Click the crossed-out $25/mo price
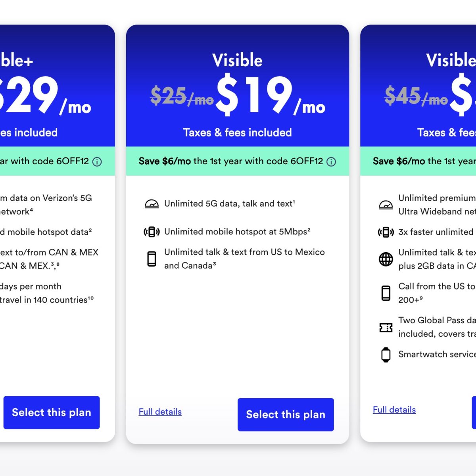The width and height of the screenshot is (476, 476). (x=182, y=96)
